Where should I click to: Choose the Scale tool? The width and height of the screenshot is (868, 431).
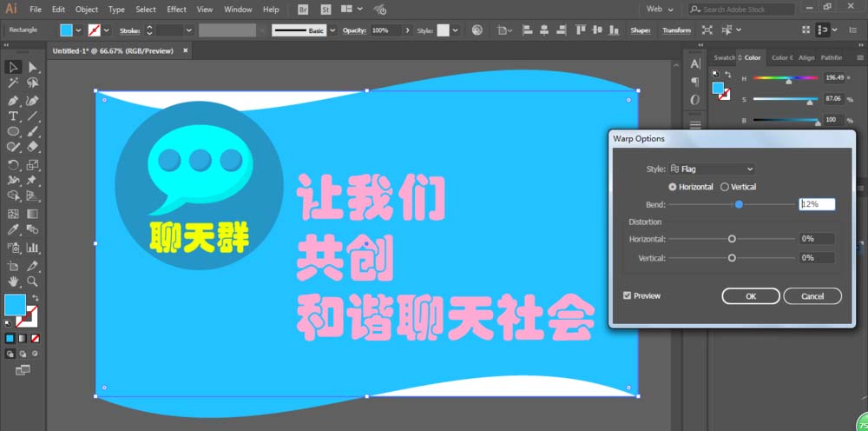pyautogui.click(x=33, y=164)
